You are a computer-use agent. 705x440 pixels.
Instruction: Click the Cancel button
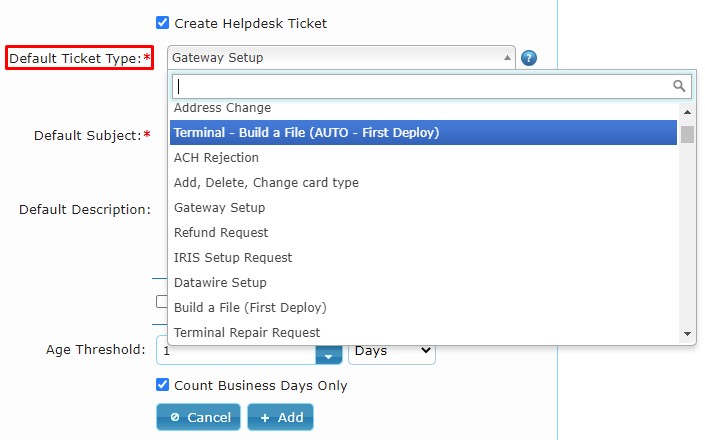pyautogui.click(x=198, y=417)
